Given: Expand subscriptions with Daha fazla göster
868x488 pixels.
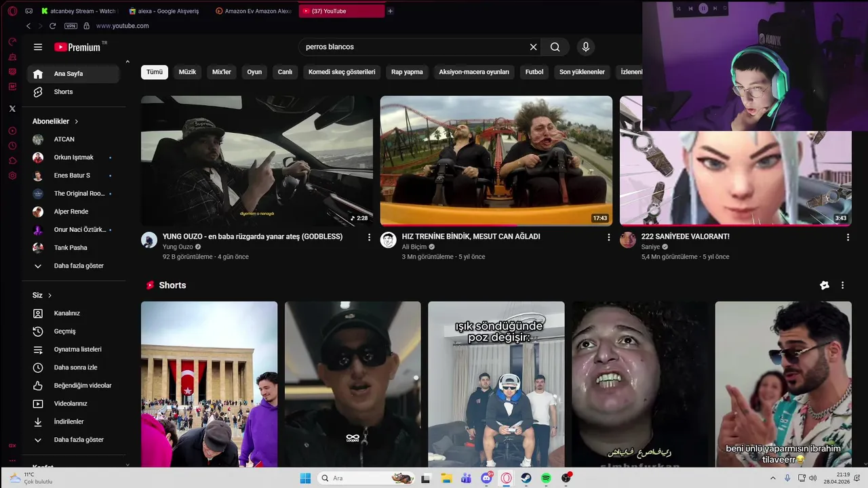Looking at the screenshot, I should tap(74, 266).
